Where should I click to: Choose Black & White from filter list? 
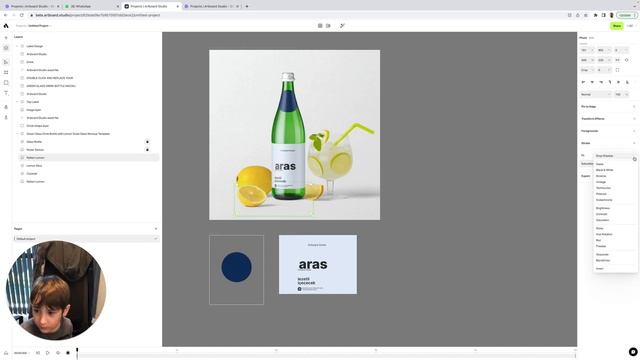pos(604,170)
